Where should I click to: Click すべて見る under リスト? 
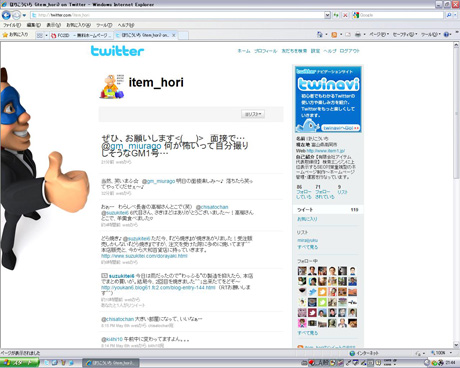(x=307, y=247)
